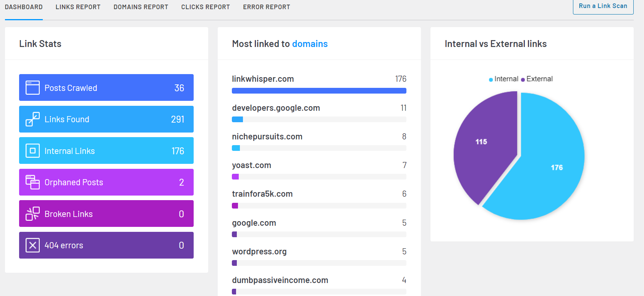Image resolution: width=644 pixels, height=296 pixels.
Task: Open the Orphaned Posts stat row
Action: (106, 182)
